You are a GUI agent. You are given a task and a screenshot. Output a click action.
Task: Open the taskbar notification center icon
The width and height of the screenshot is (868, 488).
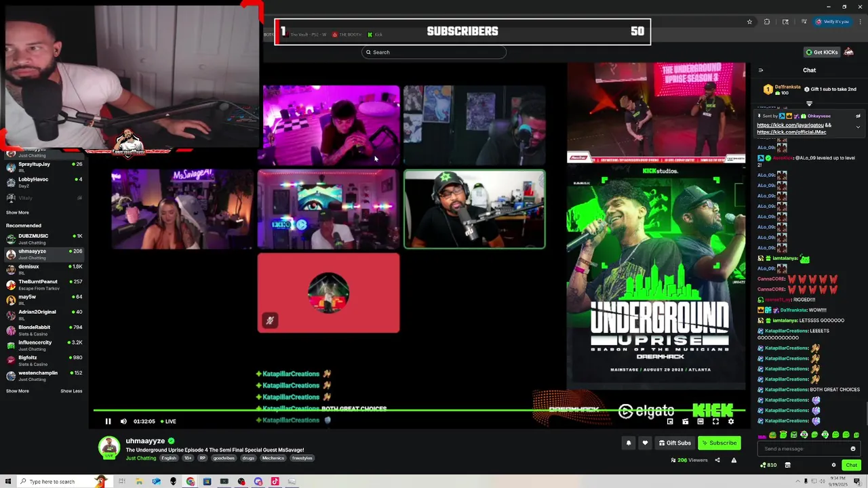click(857, 481)
